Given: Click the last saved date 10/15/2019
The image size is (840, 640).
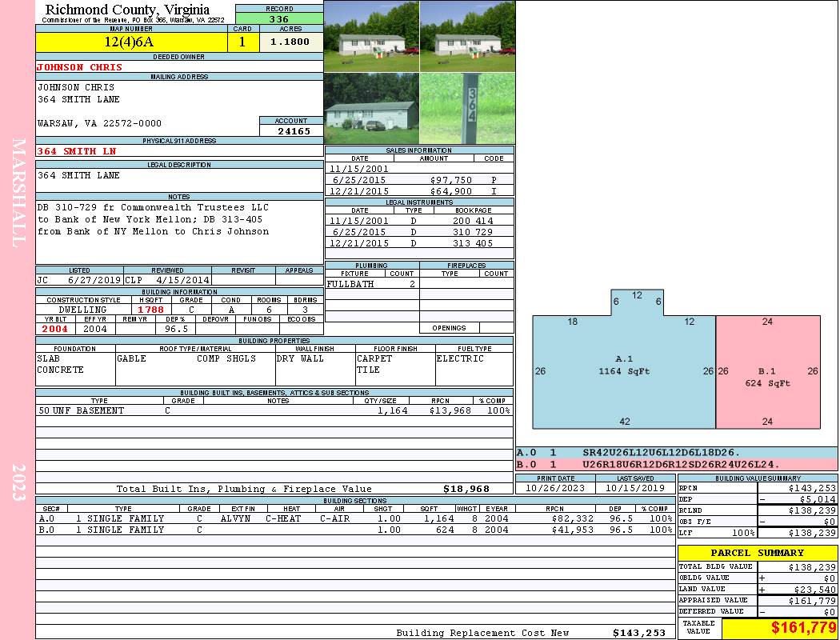Looking at the screenshot, I should (635, 488).
